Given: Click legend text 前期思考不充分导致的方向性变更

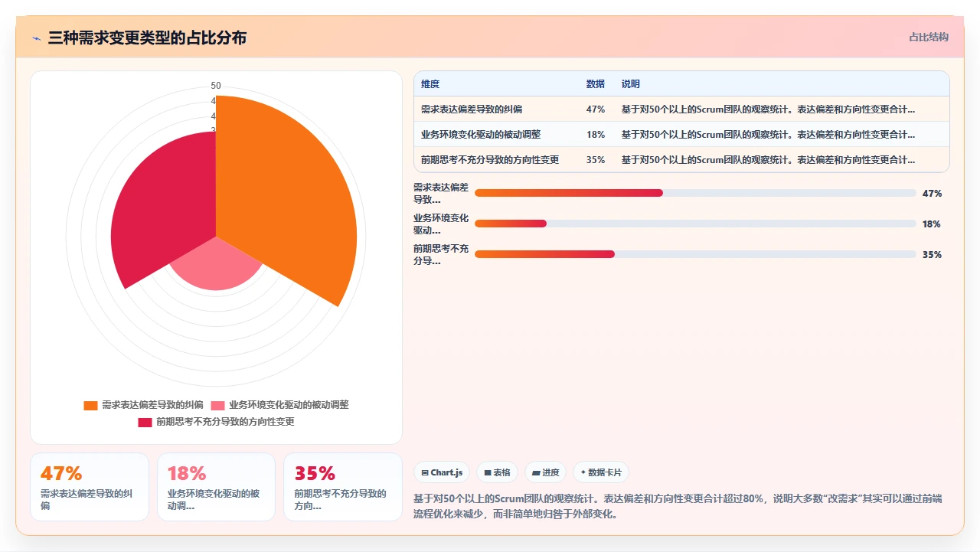Looking at the screenshot, I should (x=225, y=422).
